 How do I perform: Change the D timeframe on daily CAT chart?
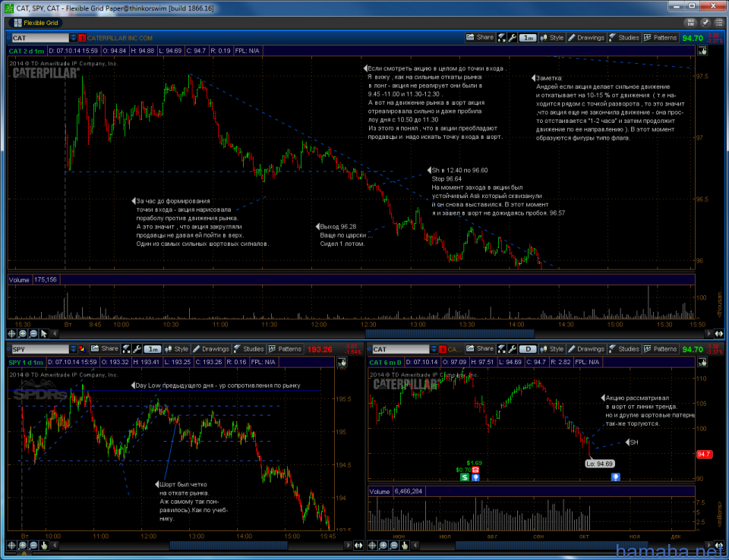click(529, 349)
